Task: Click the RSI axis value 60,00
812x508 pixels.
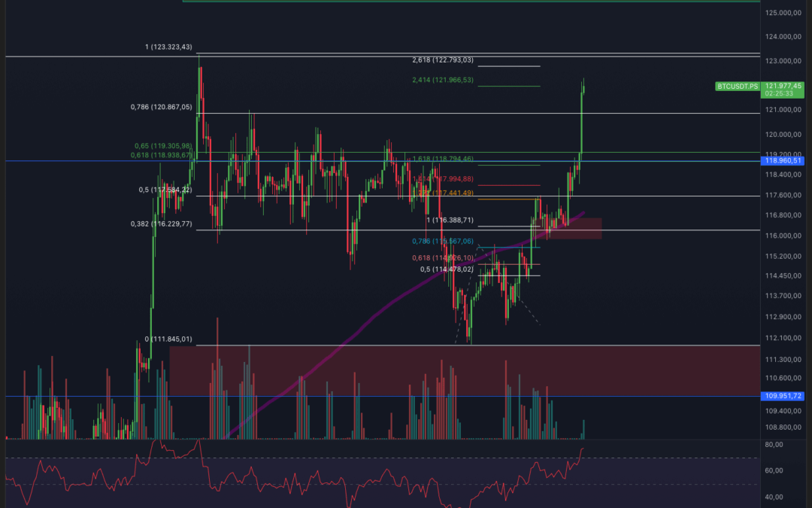Action: pos(774,470)
